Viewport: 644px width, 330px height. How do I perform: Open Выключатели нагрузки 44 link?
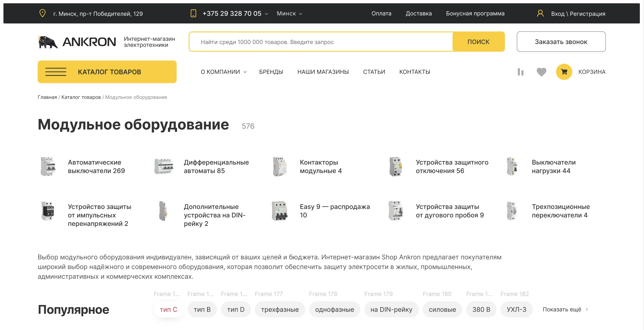(554, 167)
